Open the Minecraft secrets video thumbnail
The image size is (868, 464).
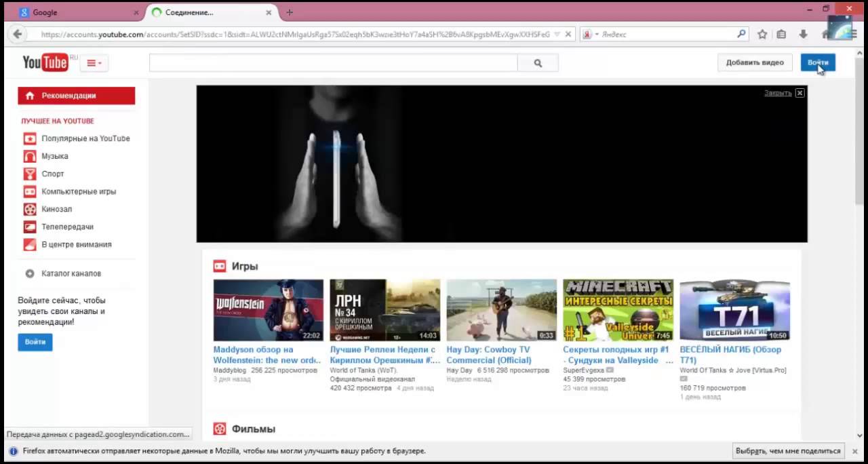(x=618, y=310)
